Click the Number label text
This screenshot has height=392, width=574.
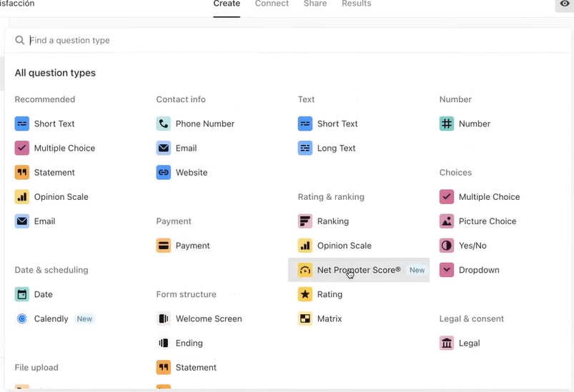click(475, 124)
